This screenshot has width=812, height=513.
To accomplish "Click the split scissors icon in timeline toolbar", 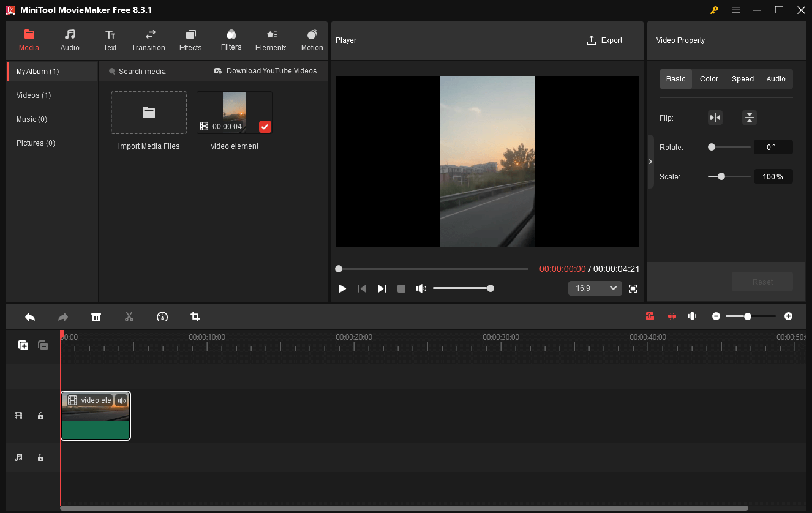I will [x=129, y=316].
